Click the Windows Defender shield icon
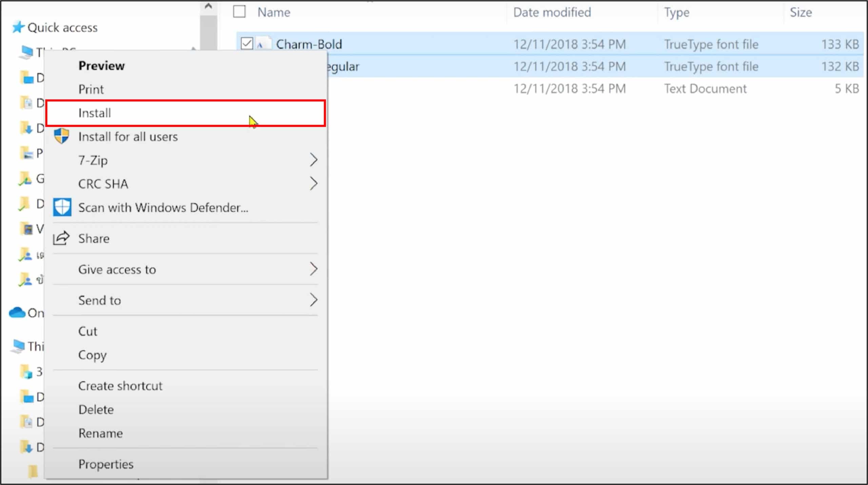 coord(62,207)
